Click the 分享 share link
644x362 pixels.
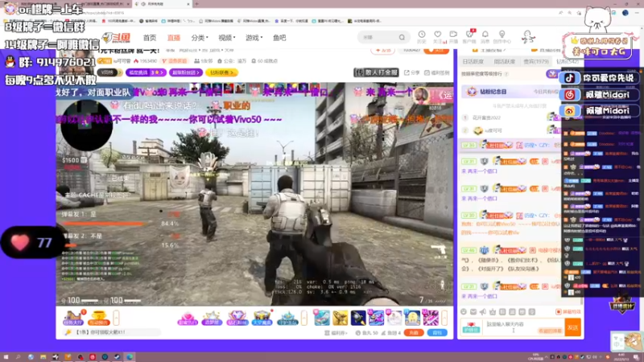click(x=412, y=72)
